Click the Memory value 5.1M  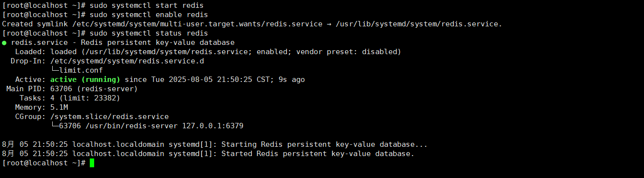[x=59, y=107]
